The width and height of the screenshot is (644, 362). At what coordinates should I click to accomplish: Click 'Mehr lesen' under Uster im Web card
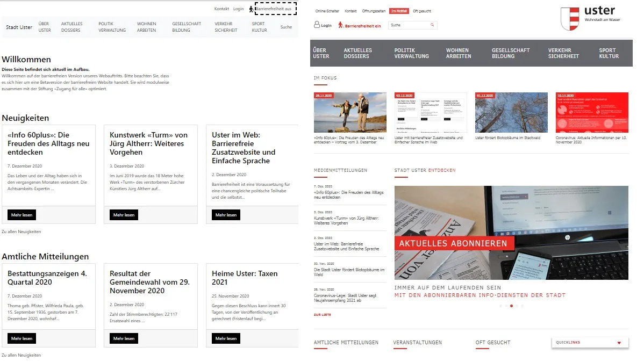click(x=226, y=215)
